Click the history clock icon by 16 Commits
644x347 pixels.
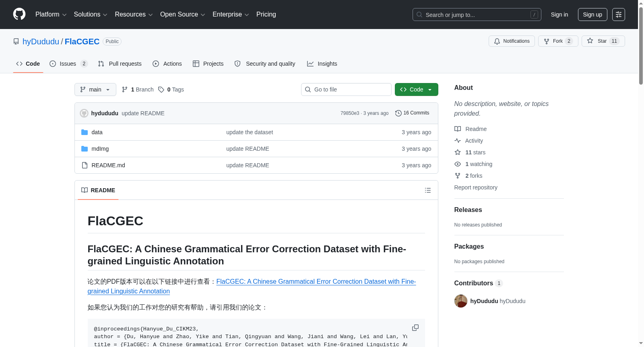click(398, 113)
